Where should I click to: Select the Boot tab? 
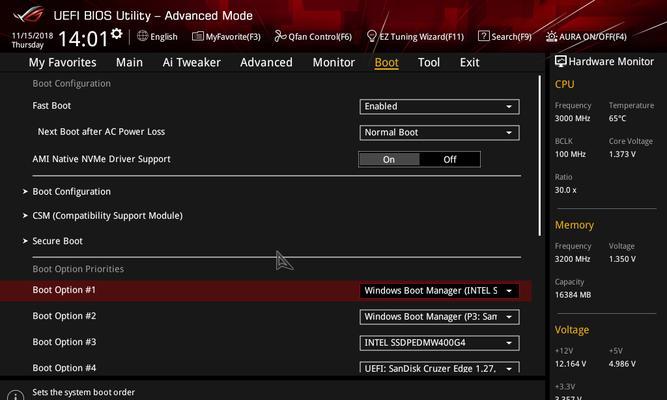pos(386,63)
